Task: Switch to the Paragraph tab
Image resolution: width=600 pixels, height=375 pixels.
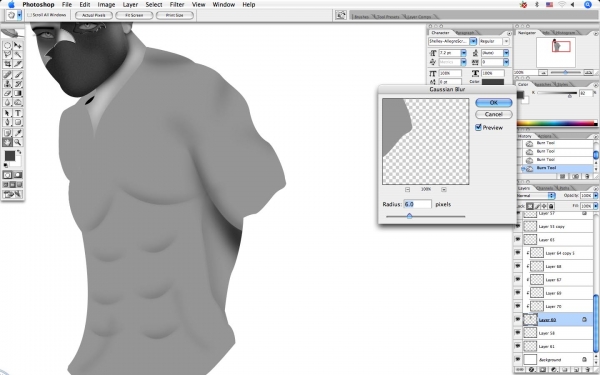Action: click(x=465, y=33)
